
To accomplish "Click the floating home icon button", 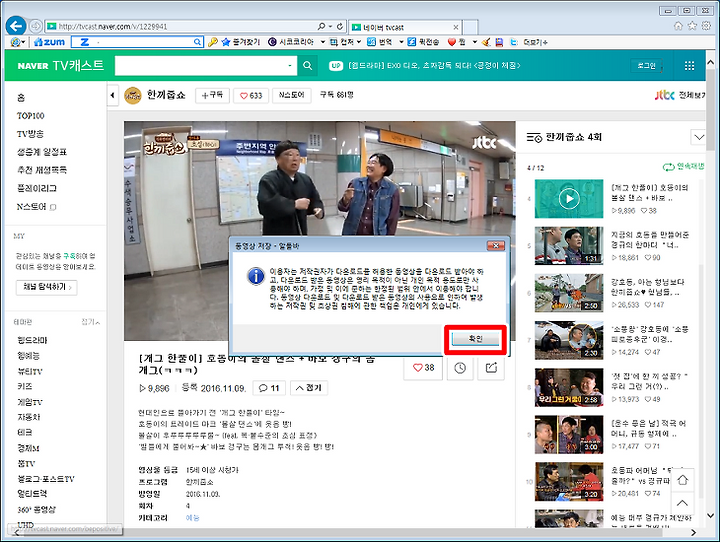I will (682, 480).
